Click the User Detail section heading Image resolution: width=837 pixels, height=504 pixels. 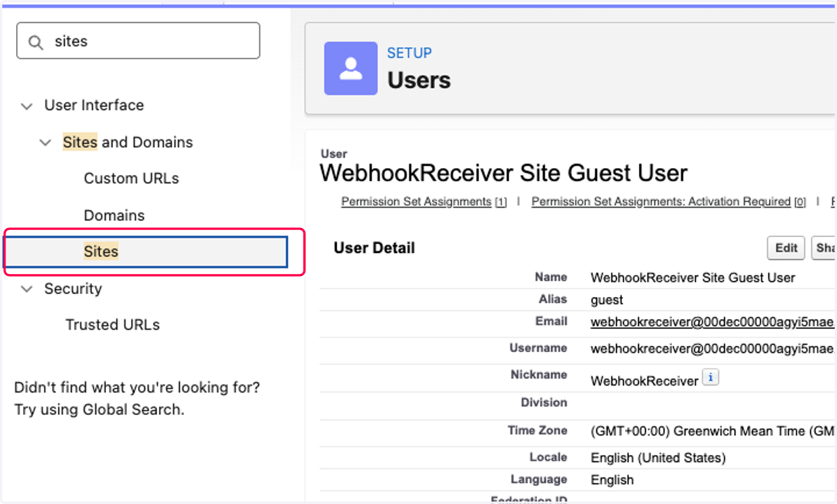click(375, 248)
